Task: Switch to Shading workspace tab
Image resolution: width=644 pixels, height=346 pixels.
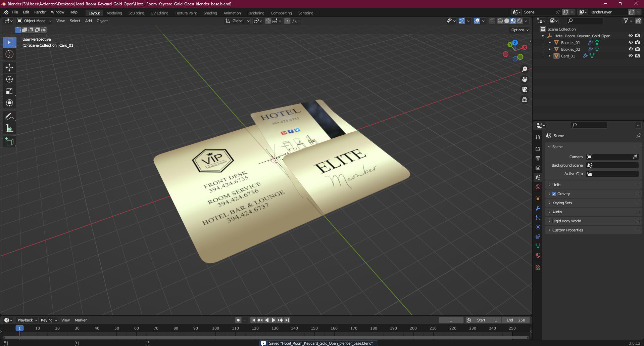Action: coord(210,13)
